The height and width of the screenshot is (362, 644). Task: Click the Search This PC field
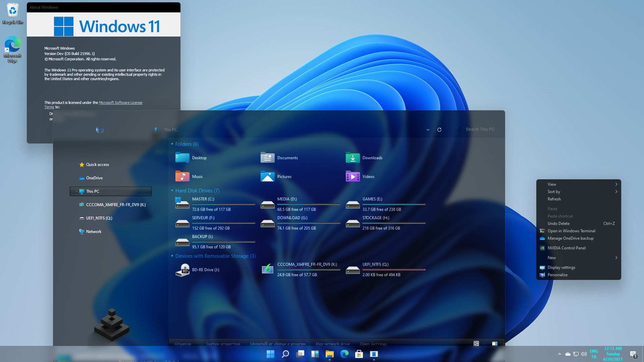pos(478,129)
